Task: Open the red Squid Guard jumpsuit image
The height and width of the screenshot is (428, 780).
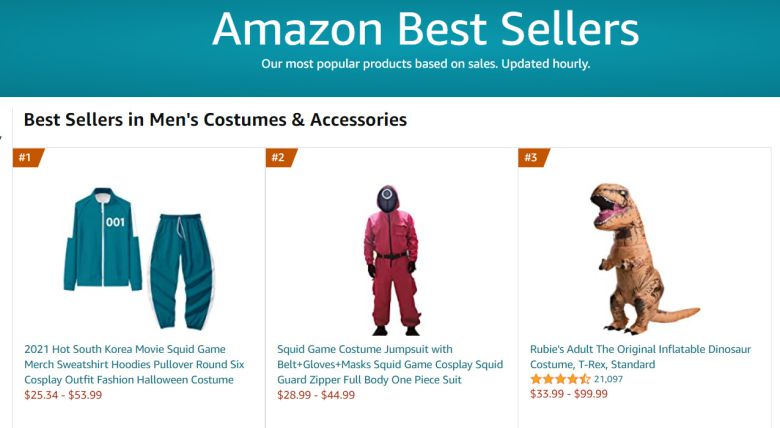Action: pyautogui.click(x=390, y=259)
